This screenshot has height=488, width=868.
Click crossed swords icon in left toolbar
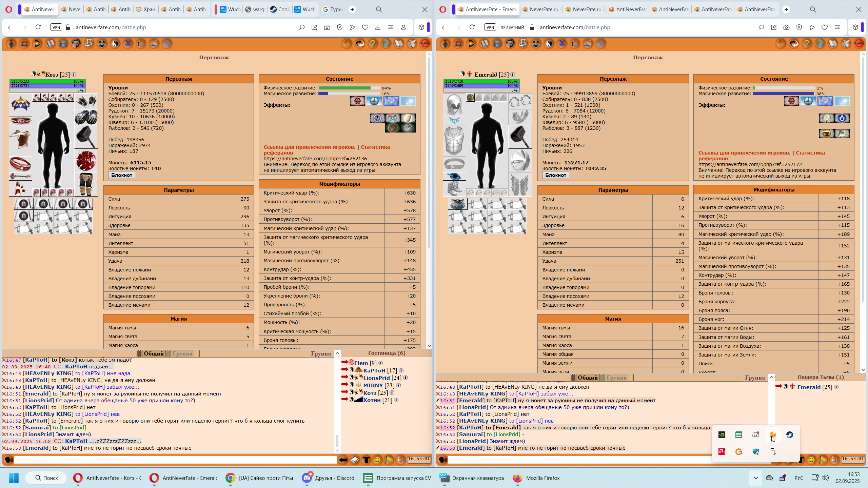click(x=128, y=44)
